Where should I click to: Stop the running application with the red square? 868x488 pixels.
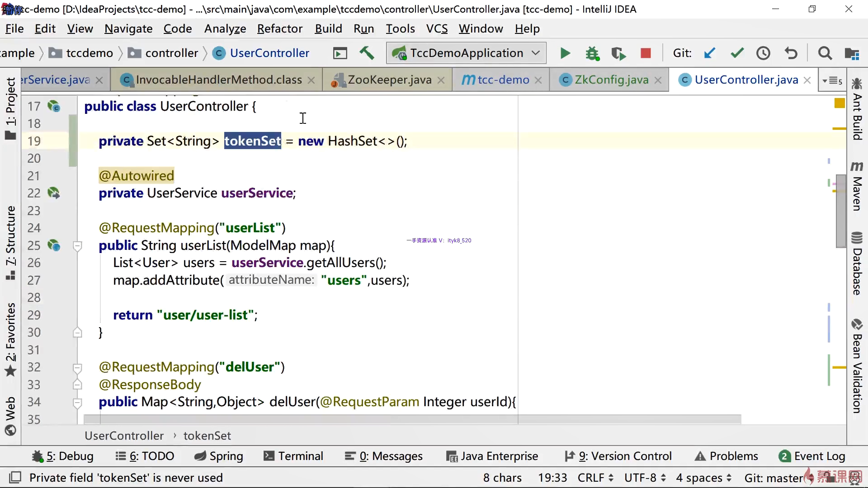click(646, 53)
